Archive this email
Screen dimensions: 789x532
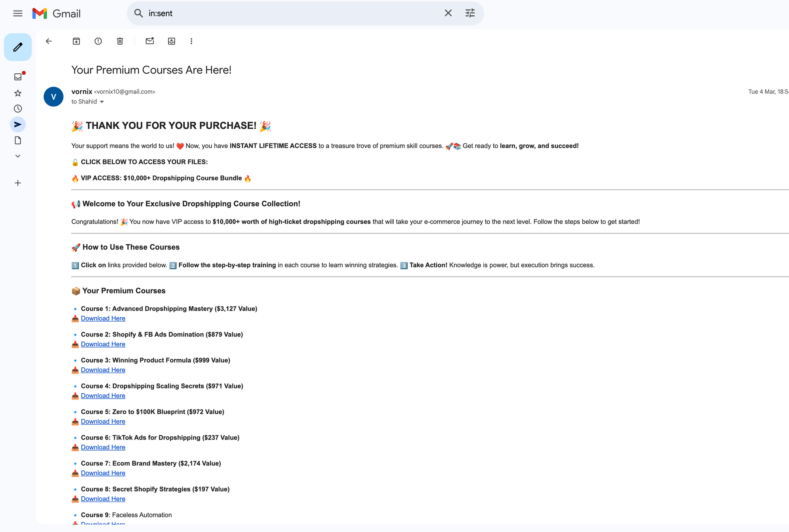tap(76, 41)
